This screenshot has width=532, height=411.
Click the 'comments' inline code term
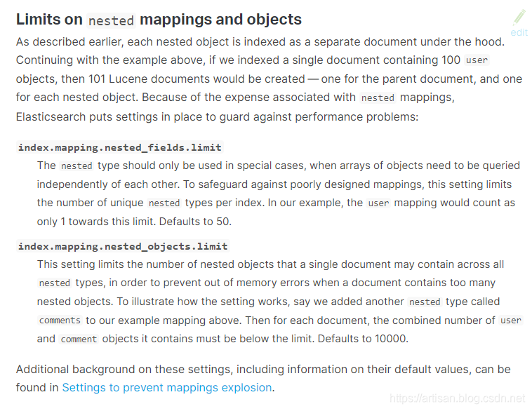pos(60,321)
